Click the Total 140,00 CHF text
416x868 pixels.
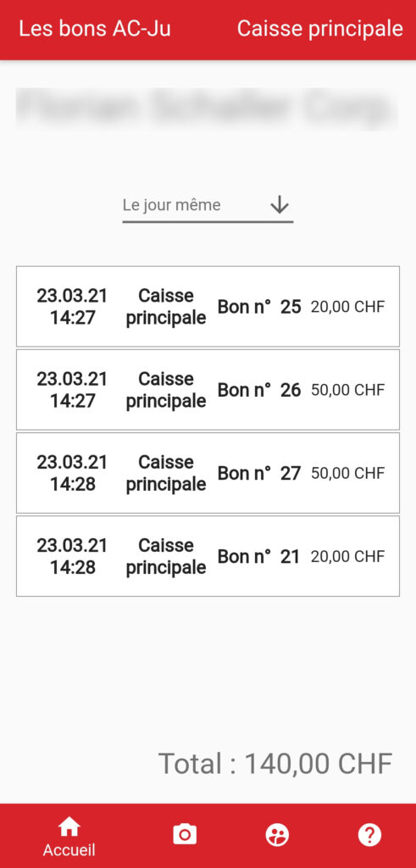coord(275,764)
